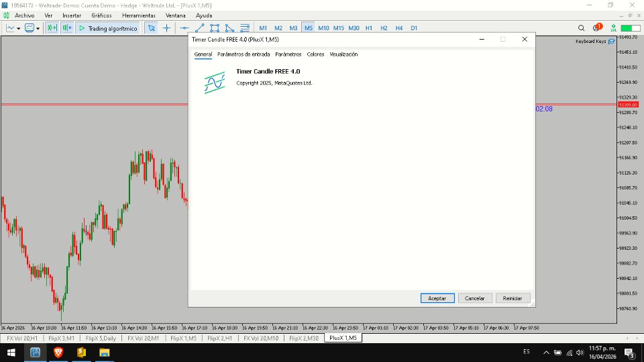Select the PlusX 1,M5 chart tab
This screenshot has width=644, height=362.
pos(343,338)
